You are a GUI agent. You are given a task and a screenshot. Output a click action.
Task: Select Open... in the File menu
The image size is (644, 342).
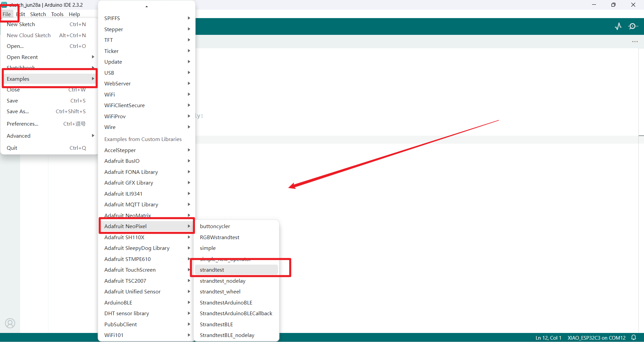[x=49, y=46]
